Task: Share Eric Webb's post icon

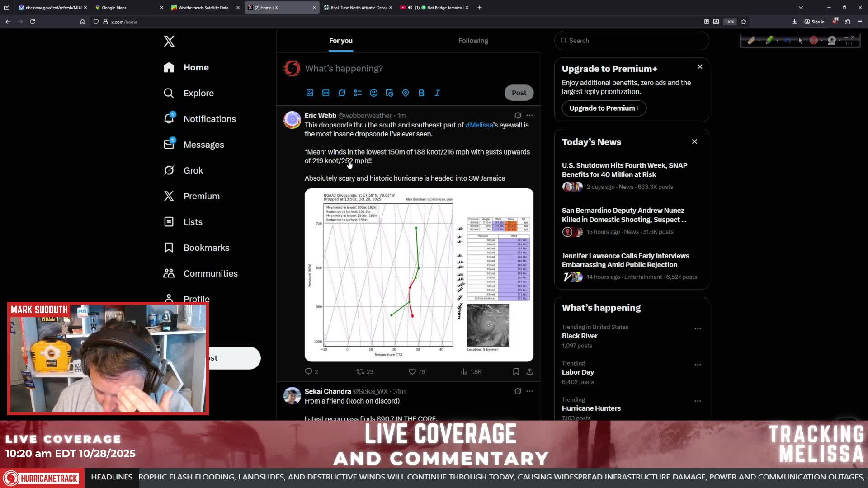Action: point(529,371)
